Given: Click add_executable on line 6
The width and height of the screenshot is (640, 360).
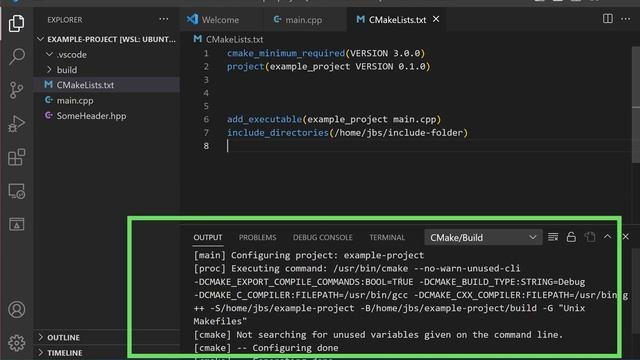Looking at the screenshot, I should tap(264, 119).
